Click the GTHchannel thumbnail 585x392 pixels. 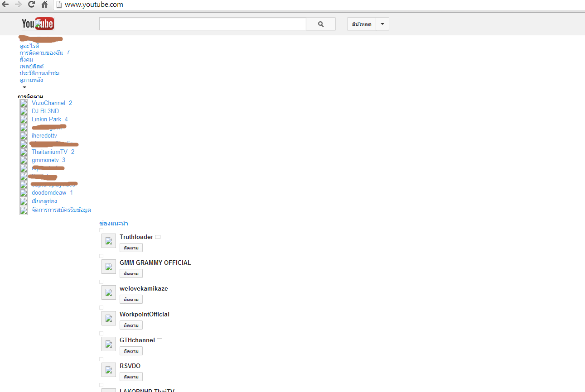point(109,344)
